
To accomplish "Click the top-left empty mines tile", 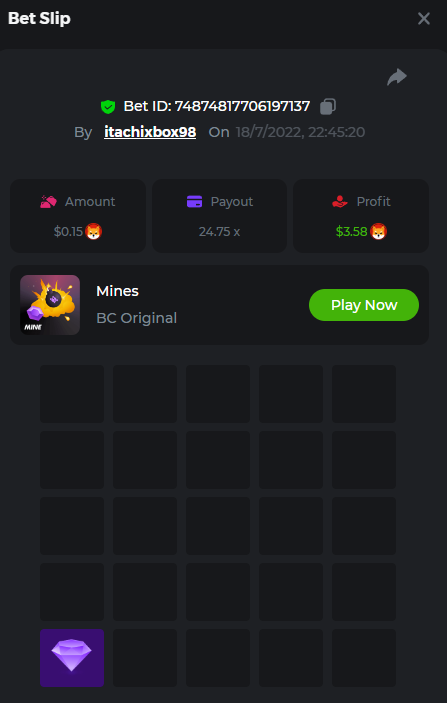I will coord(72,394).
